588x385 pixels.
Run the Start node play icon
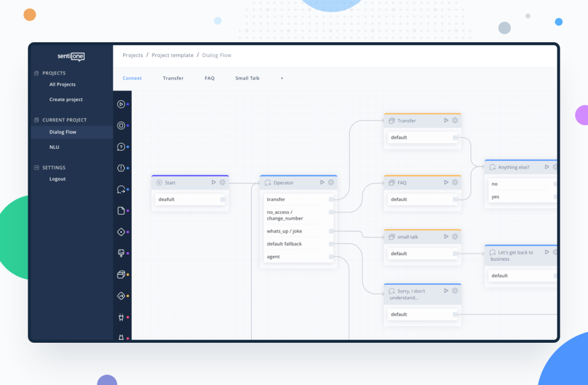213,182
